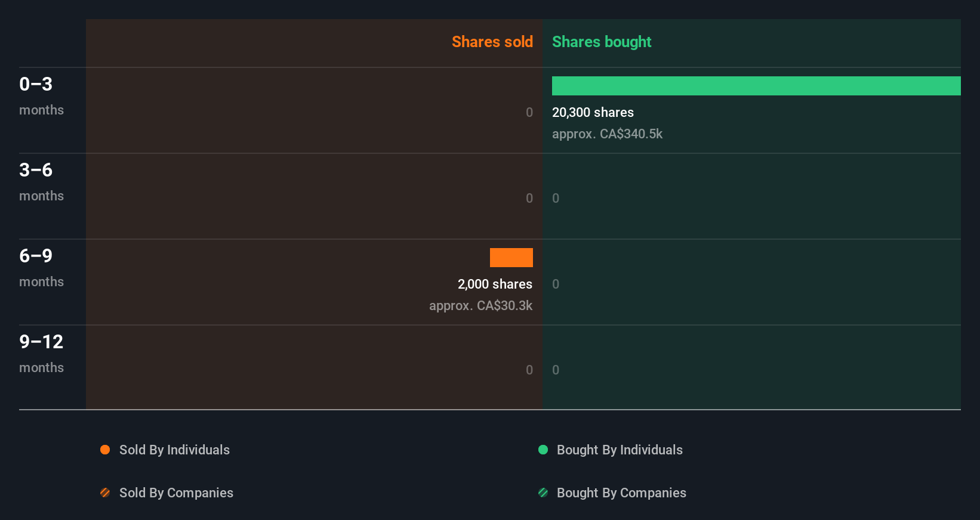Click the "approx. CA$340.5k" amount

pos(607,134)
